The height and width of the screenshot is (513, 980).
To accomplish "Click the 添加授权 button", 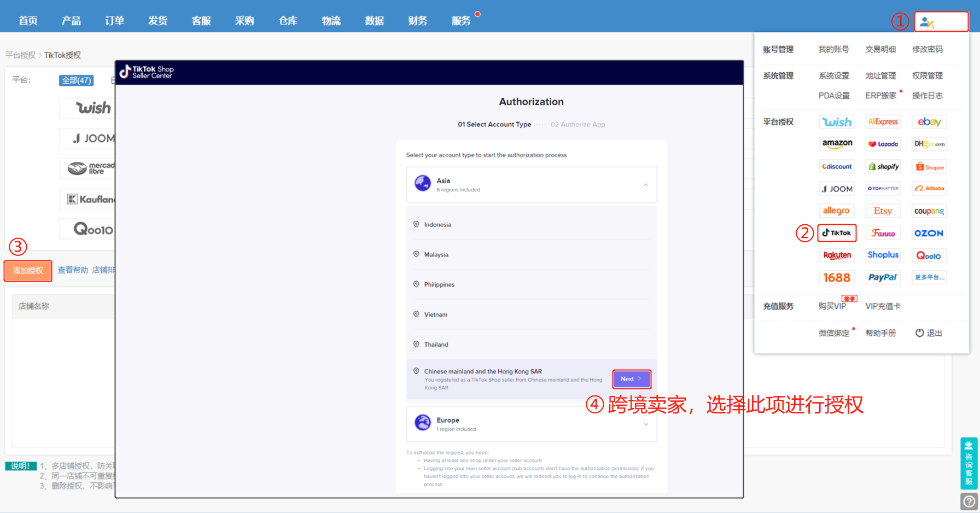I will coord(27,270).
